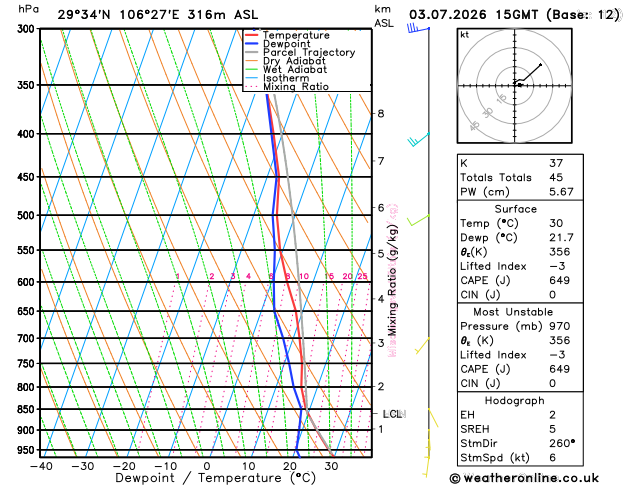This screenshot has width=629, height=486.
Task: Click the 'kt' label in hodograph
Action: (465, 35)
